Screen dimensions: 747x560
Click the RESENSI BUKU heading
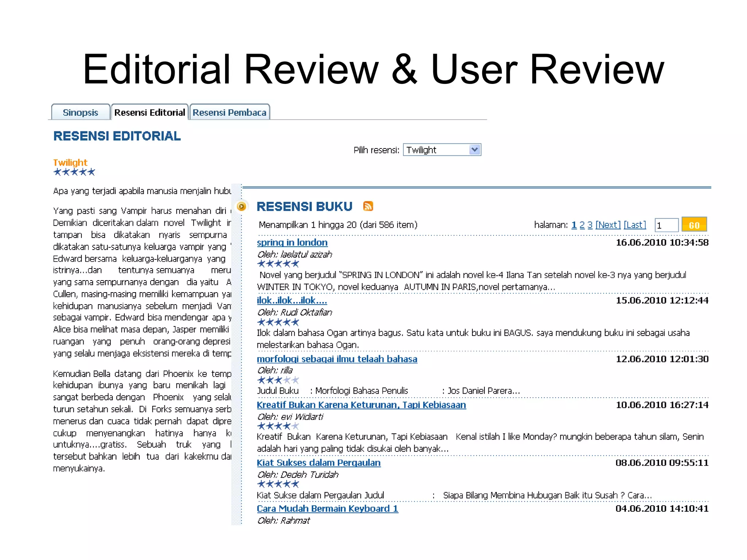[305, 206]
